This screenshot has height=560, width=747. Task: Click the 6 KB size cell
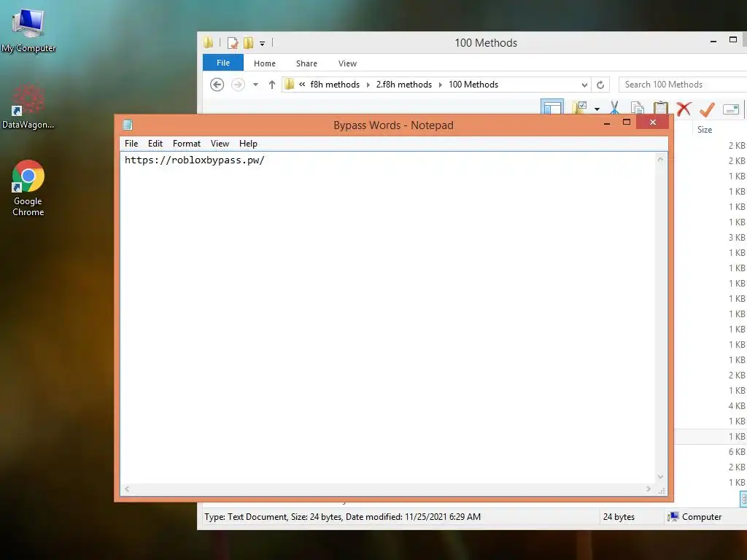[x=737, y=451]
